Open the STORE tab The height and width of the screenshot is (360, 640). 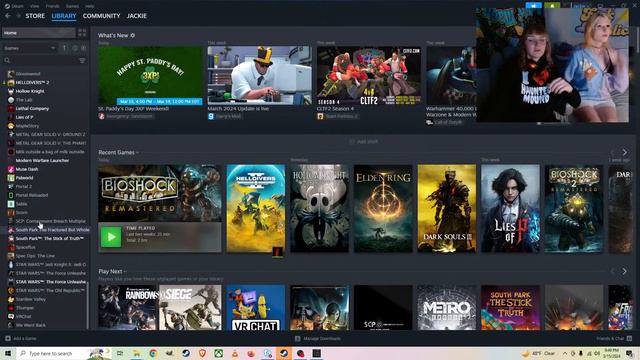35,16
